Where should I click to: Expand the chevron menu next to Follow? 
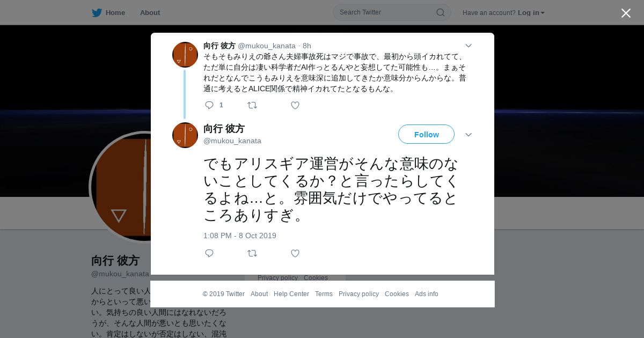pos(468,135)
